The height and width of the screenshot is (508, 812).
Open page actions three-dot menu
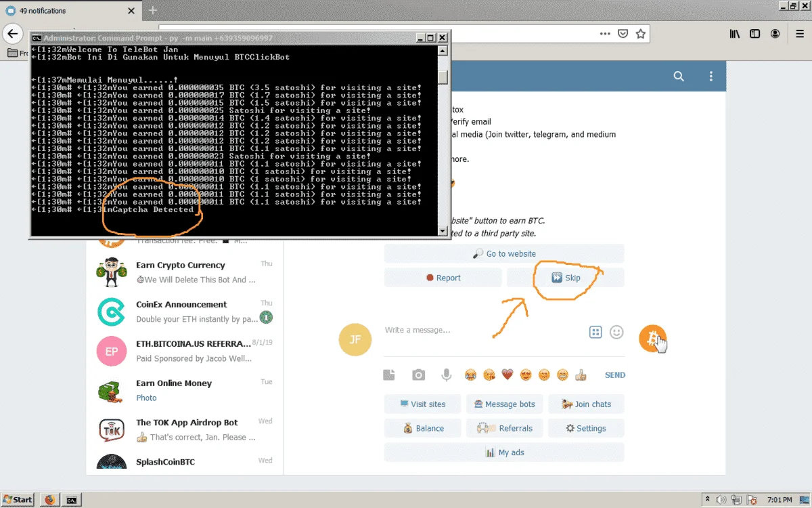pyautogui.click(x=604, y=33)
